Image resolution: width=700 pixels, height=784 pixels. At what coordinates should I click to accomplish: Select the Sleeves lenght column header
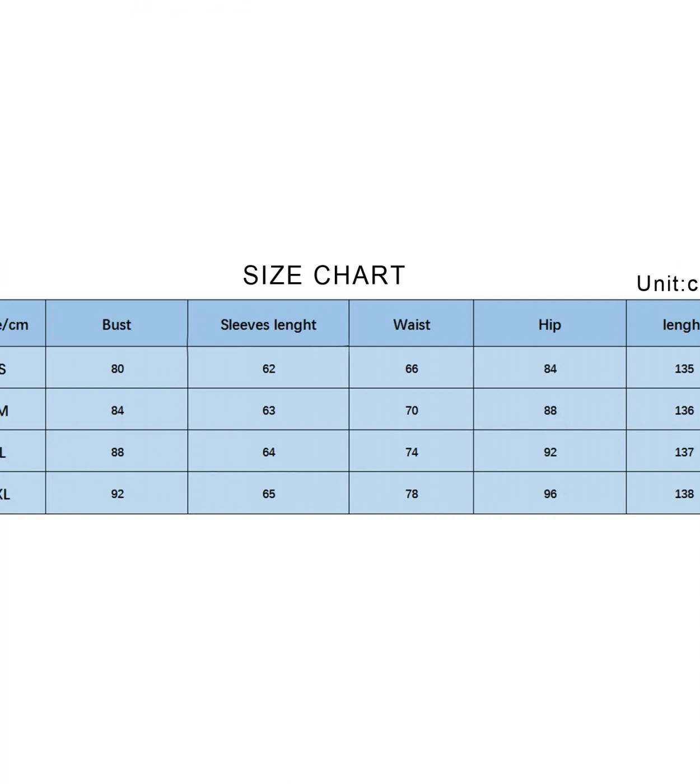[268, 325]
